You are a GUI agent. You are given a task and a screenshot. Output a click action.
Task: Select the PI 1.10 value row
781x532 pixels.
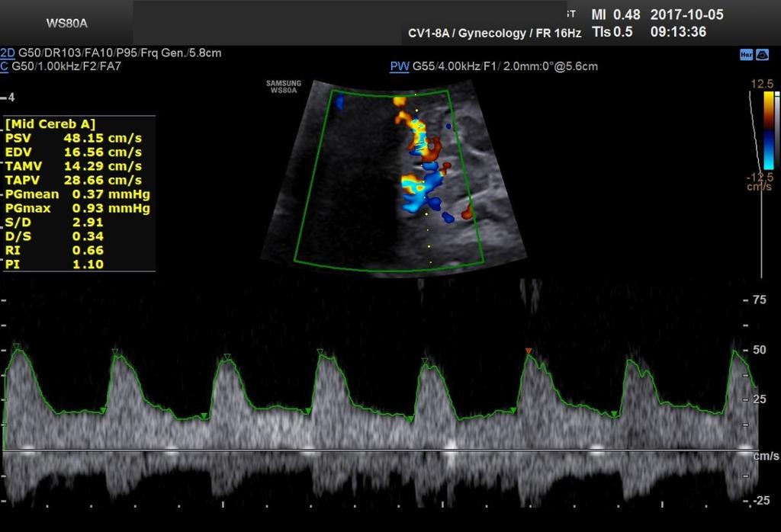click(x=54, y=264)
